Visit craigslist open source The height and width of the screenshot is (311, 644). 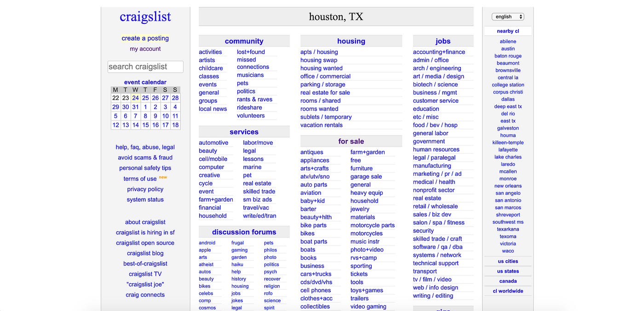click(145, 243)
